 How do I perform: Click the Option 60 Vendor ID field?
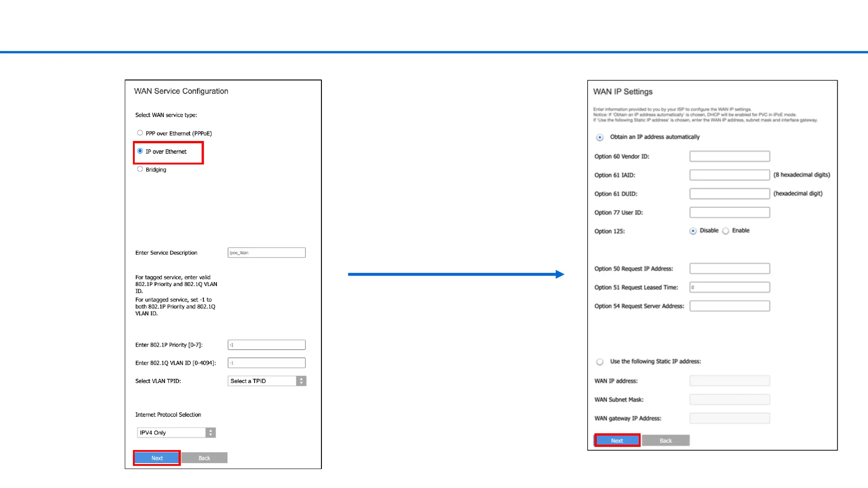729,156
